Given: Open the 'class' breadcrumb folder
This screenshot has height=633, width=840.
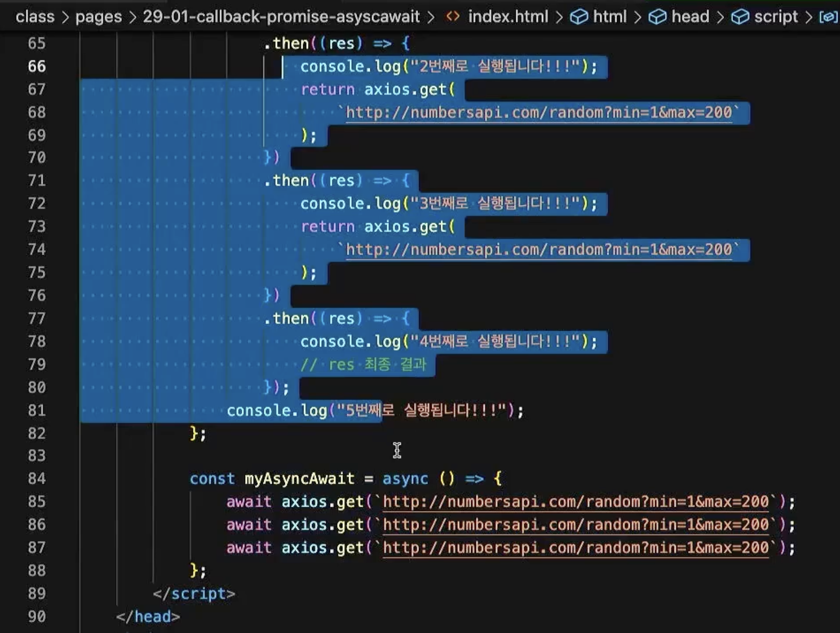Looking at the screenshot, I should click(35, 17).
